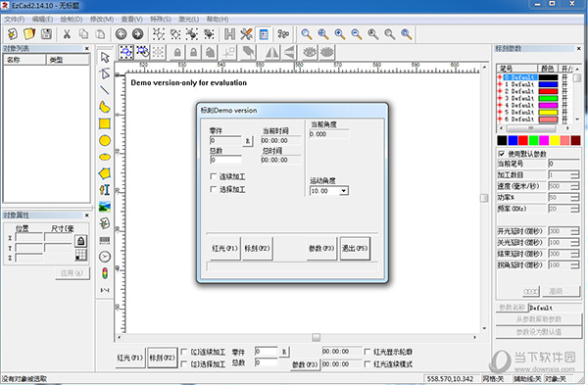Click the 加工数目 spinner control

coord(575,175)
